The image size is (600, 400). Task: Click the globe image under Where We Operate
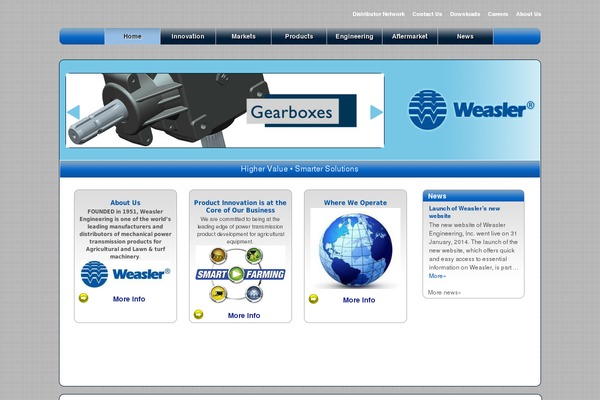355,250
